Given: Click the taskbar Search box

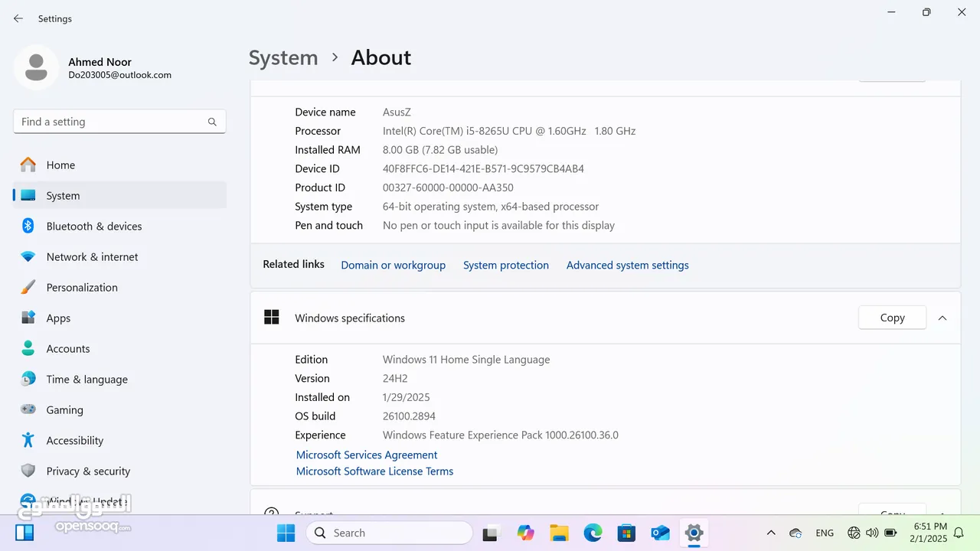Looking at the screenshot, I should (389, 533).
